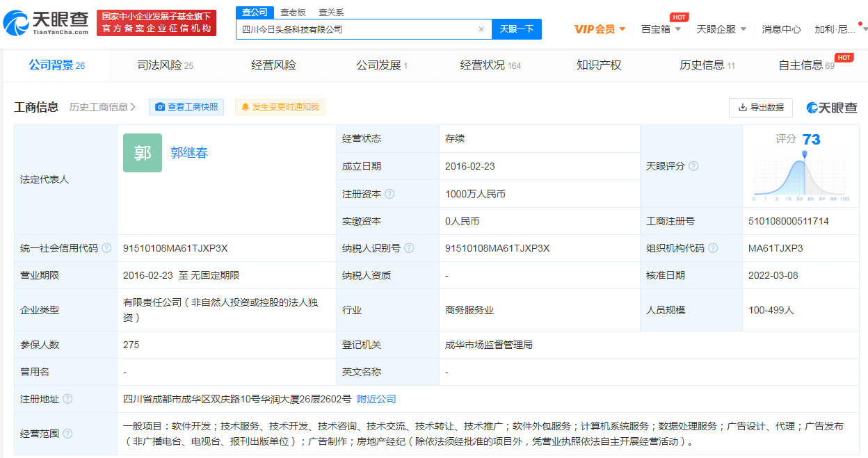Open the 郭继春 legal representative link
Viewport: 868px width, 458px height.
point(189,153)
